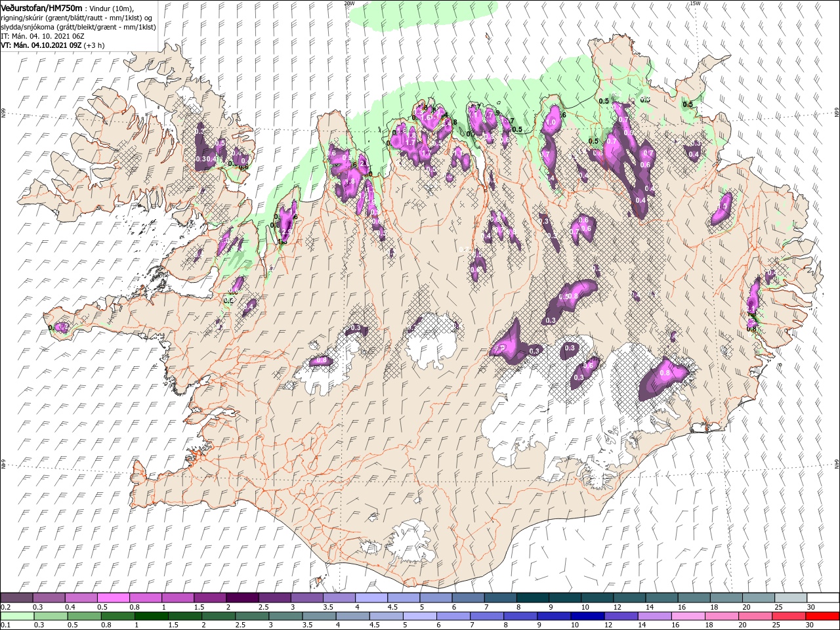The height and width of the screenshot is (630, 840).
Task: Pick the grey-teal 16 snow legend swatch
Action: 694,597
